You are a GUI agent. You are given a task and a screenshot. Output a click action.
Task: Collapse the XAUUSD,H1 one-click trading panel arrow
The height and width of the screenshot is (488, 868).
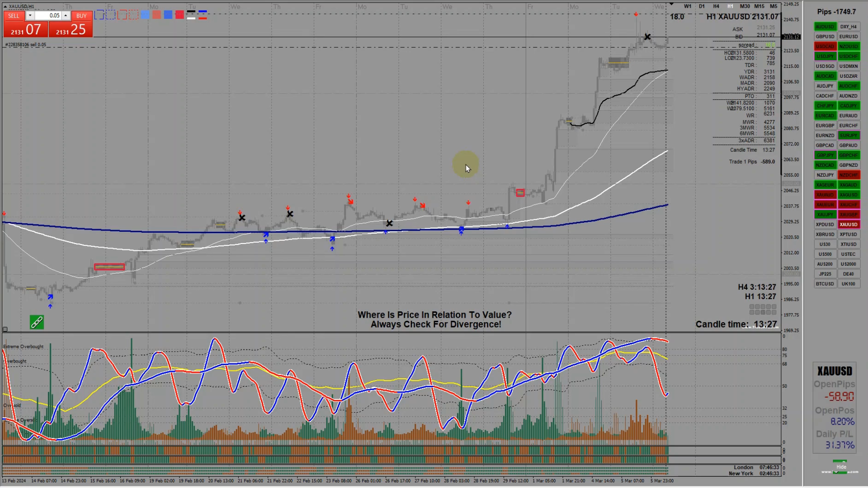[x=5, y=6]
